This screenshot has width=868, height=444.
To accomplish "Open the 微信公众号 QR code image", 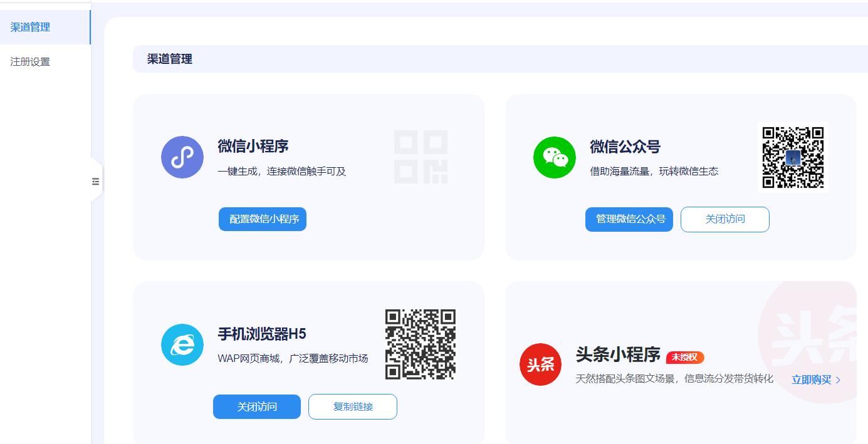I will click(x=793, y=157).
